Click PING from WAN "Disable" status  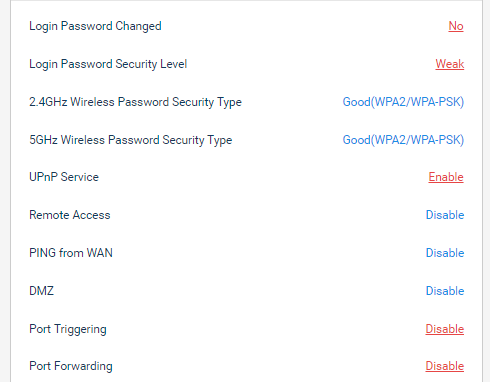pyautogui.click(x=445, y=253)
